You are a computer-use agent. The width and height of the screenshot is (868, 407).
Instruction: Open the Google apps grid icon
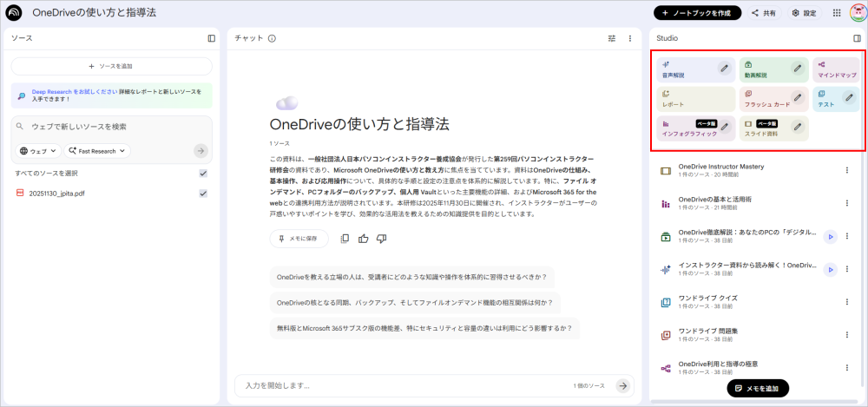pyautogui.click(x=836, y=13)
